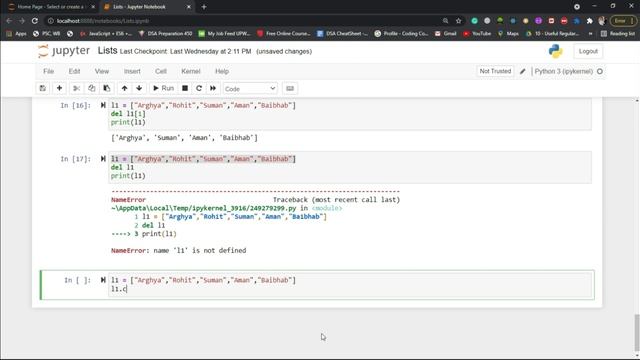Go forward in browser history
640x360 pixels.
[x=22, y=20]
